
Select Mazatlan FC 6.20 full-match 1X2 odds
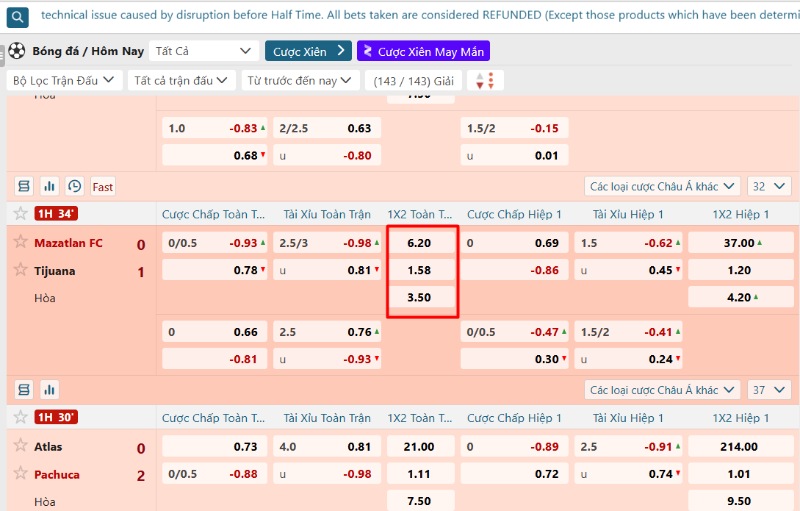[420, 243]
